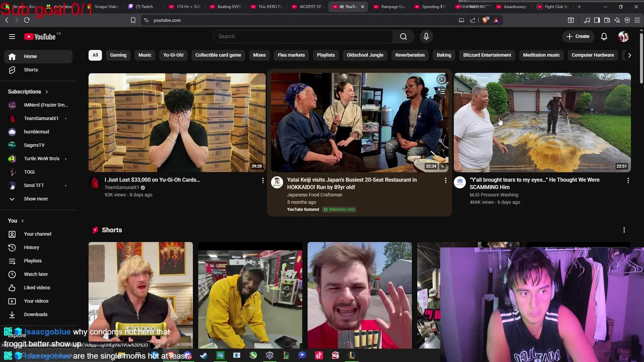This screenshot has height=362, width=644.
Task: Expand the Subscriptions section chevron
Action: coord(46,92)
